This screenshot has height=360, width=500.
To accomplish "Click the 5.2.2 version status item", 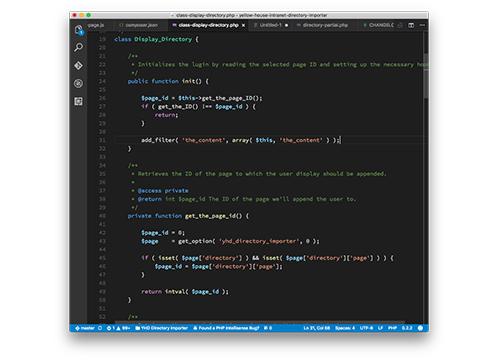I will point(407,328).
